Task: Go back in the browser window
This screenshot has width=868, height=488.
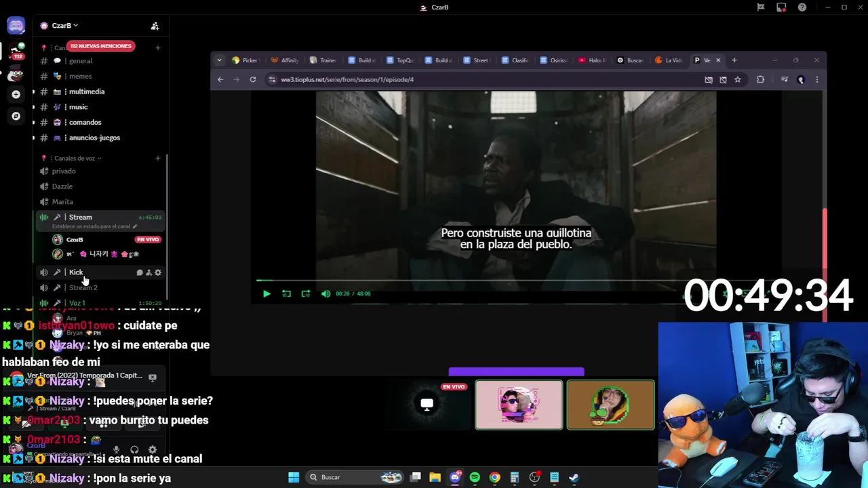Action: click(220, 79)
